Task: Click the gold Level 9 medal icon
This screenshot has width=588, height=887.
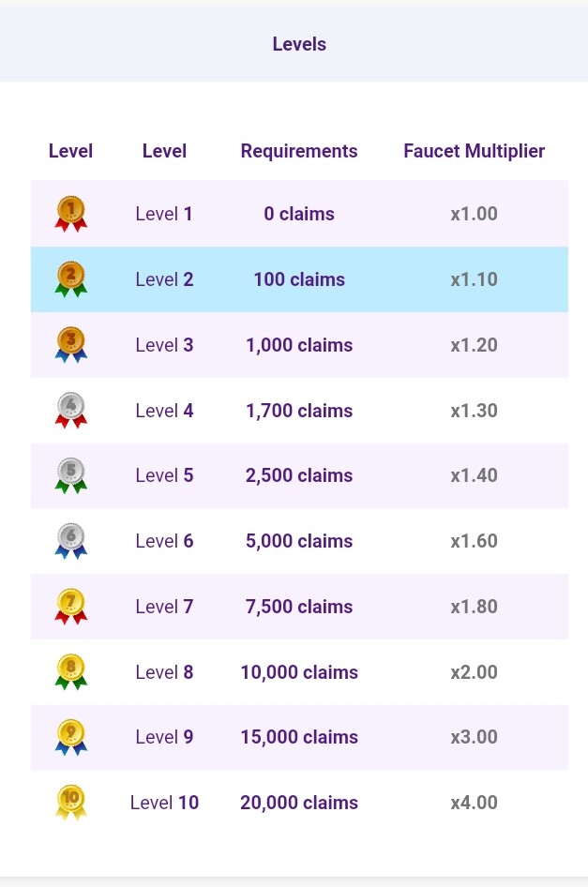Action: (x=70, y=737)
